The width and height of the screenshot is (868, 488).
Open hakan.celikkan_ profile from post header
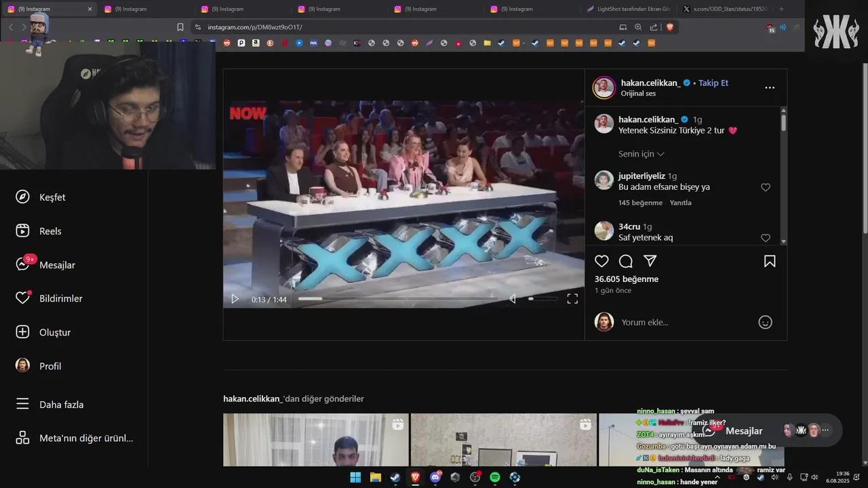click(650, 83)
